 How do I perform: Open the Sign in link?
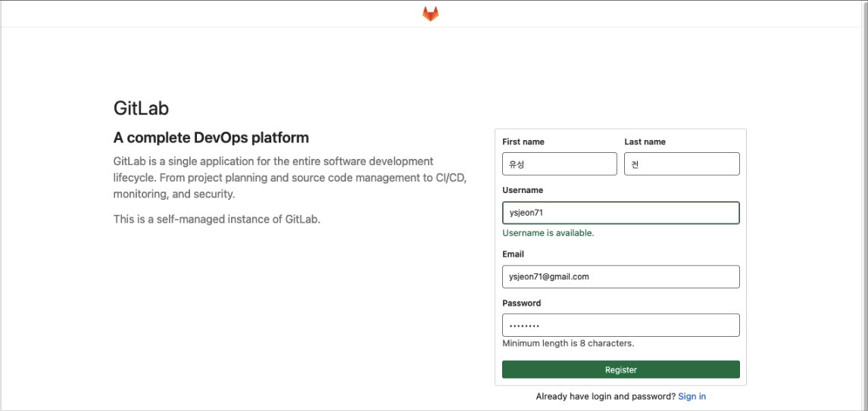[692, 397]
